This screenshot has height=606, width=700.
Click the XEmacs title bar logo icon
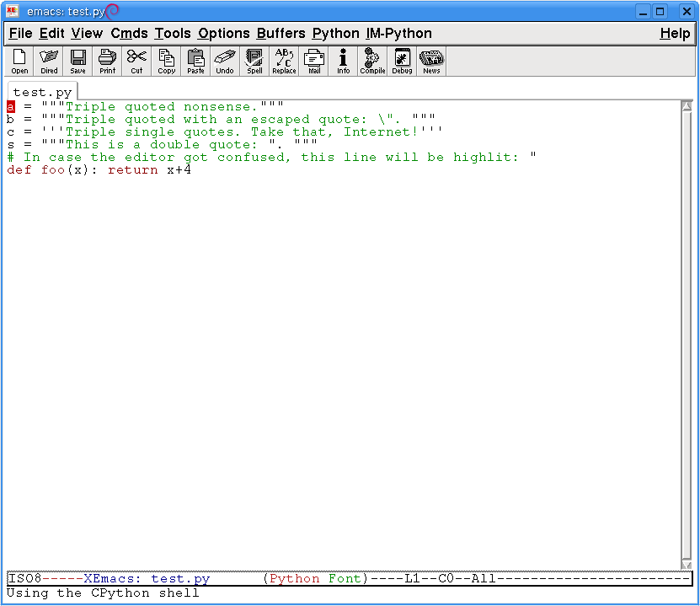click(12, 11)
